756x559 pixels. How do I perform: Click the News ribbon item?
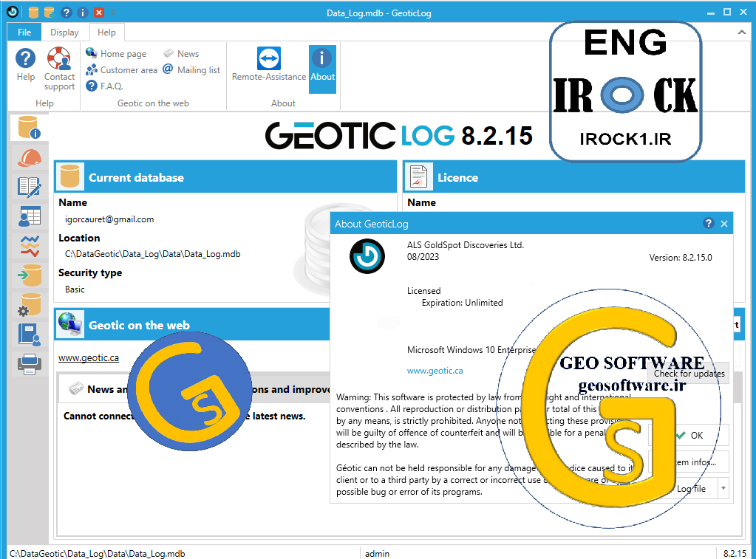pos(181,53)
